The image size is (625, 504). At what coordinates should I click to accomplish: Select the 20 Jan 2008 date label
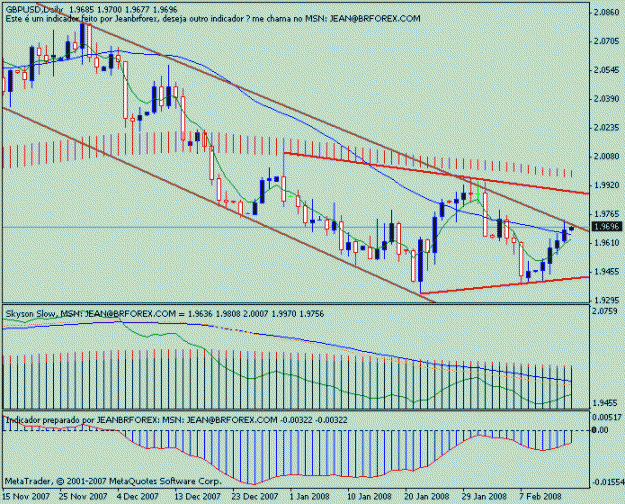(x=427, y=496)
